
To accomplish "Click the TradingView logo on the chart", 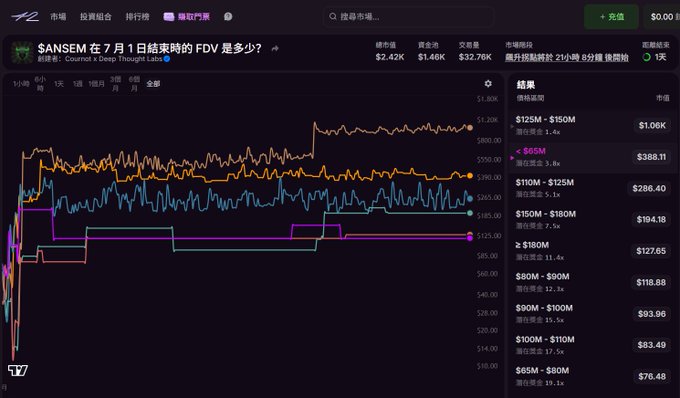I will 18,370.
